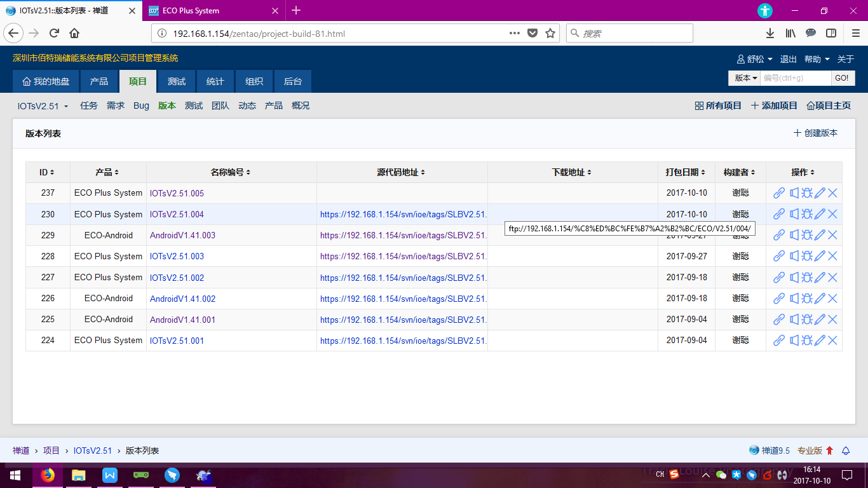868x488 pixels.
Task: Open the Firefox downloads icon
Action: [770, 33]
